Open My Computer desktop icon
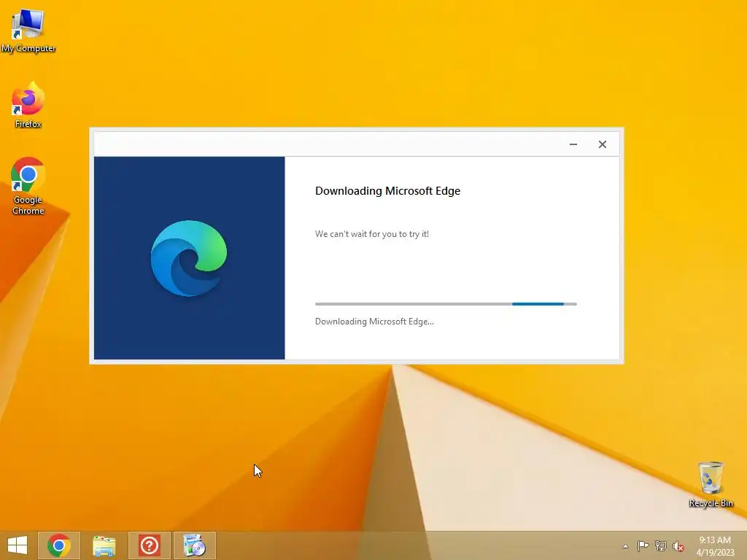 [28, 31]
